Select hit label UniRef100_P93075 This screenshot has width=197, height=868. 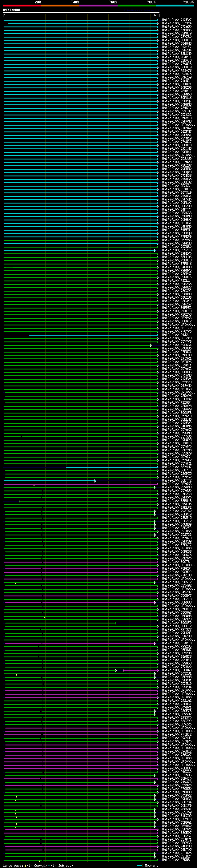tap(176, 74)
